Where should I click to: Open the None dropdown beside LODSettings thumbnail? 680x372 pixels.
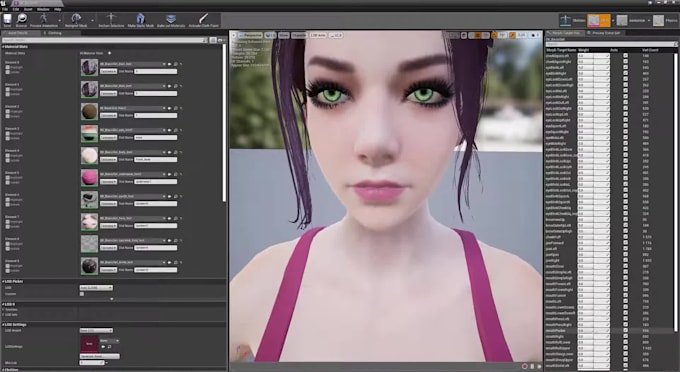[x=110, y=341]
